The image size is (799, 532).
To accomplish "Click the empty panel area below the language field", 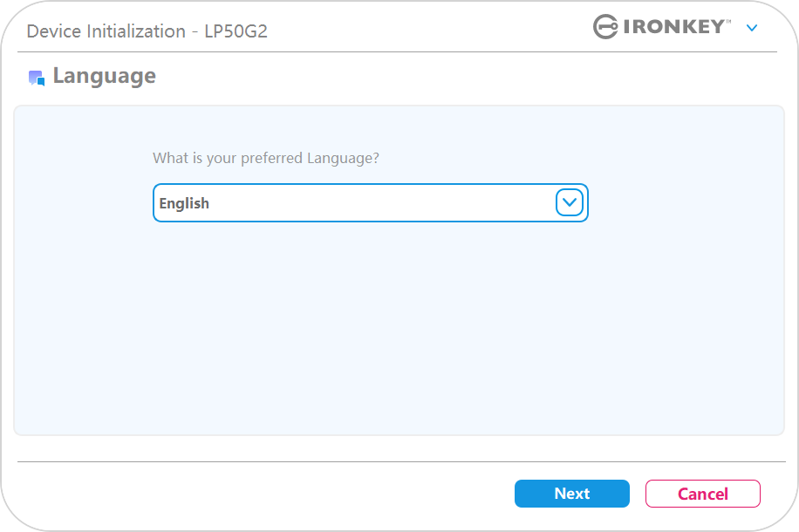I will click(x=371, y=326).
